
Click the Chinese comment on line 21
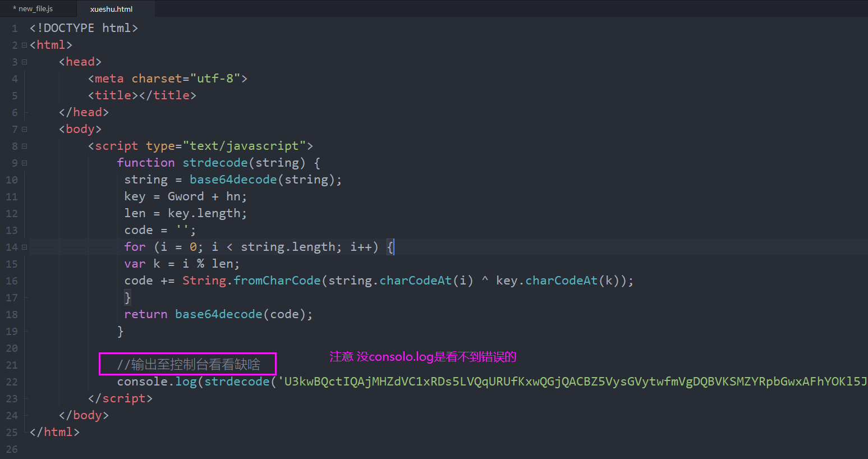click(189, 365)
